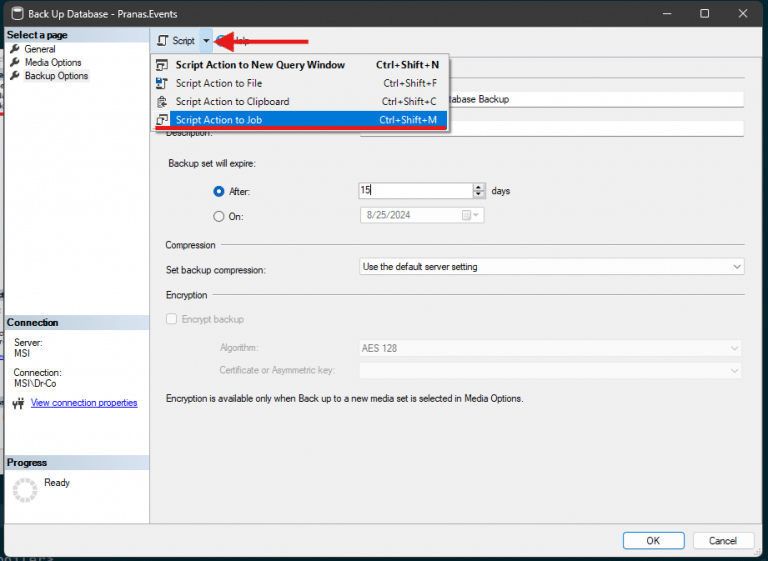Open the Script dropdown arrow

tap(206, 41)
